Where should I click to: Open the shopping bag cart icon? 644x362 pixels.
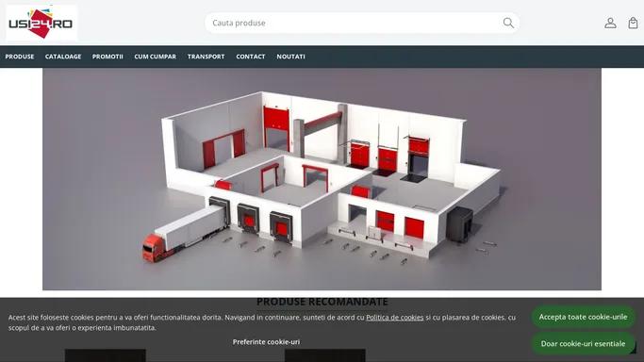point(633,23)
